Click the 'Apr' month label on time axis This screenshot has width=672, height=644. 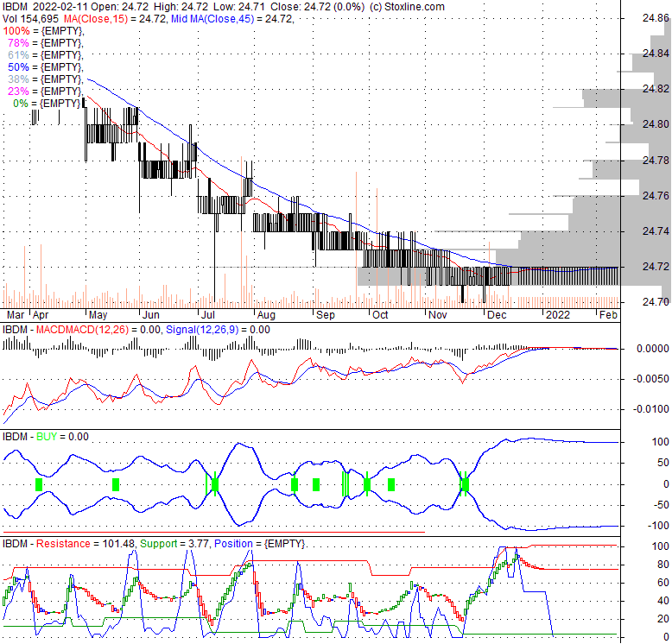(41, 315)
